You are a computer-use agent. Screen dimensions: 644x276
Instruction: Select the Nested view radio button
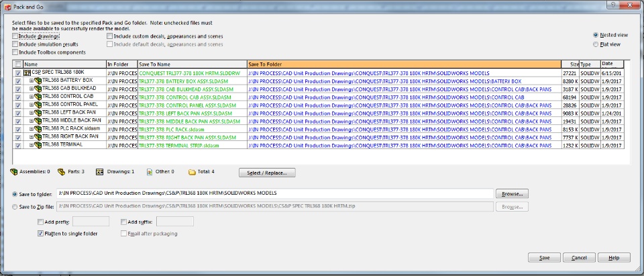click(x=596, y=35)
